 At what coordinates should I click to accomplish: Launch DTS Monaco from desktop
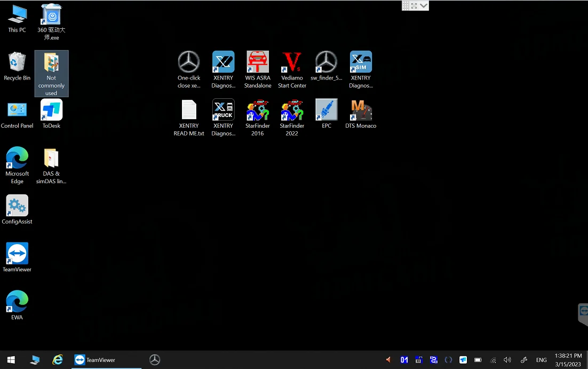tap(361, 111)
